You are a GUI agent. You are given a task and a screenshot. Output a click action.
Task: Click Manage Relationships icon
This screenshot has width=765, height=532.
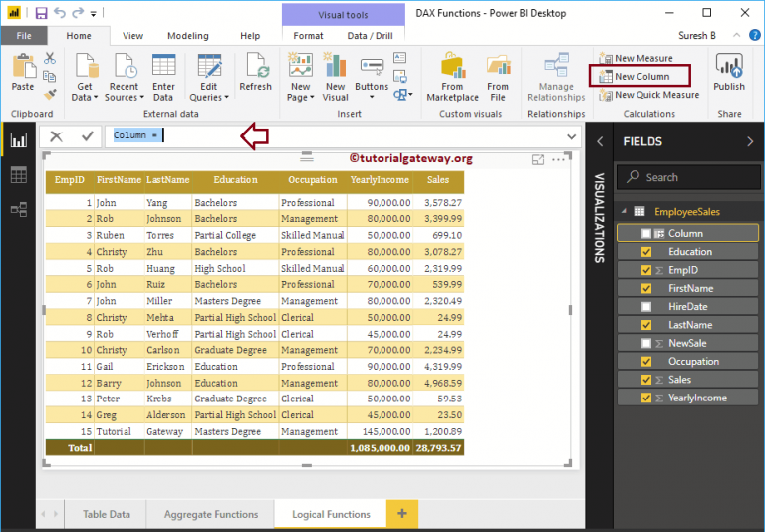pos(557,65)
